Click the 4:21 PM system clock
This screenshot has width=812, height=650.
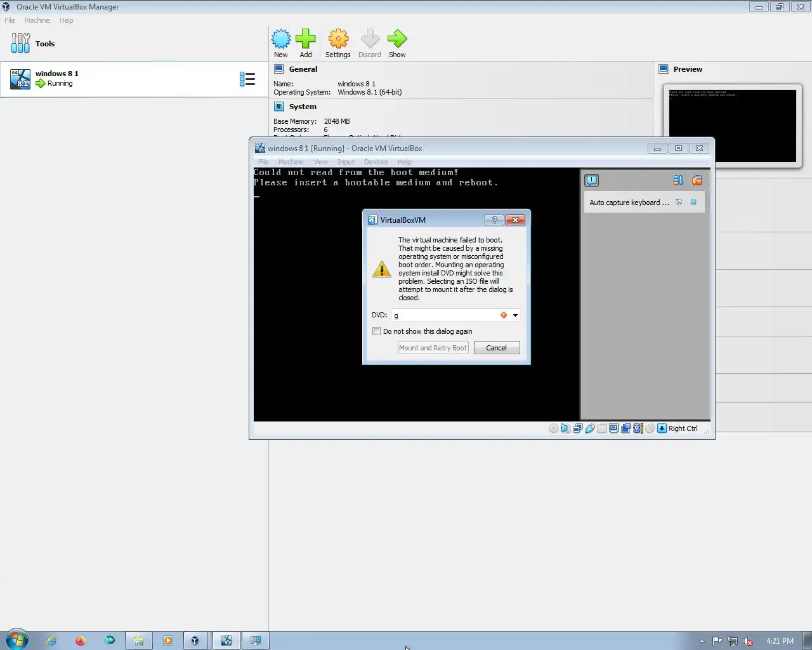point(780,641)
